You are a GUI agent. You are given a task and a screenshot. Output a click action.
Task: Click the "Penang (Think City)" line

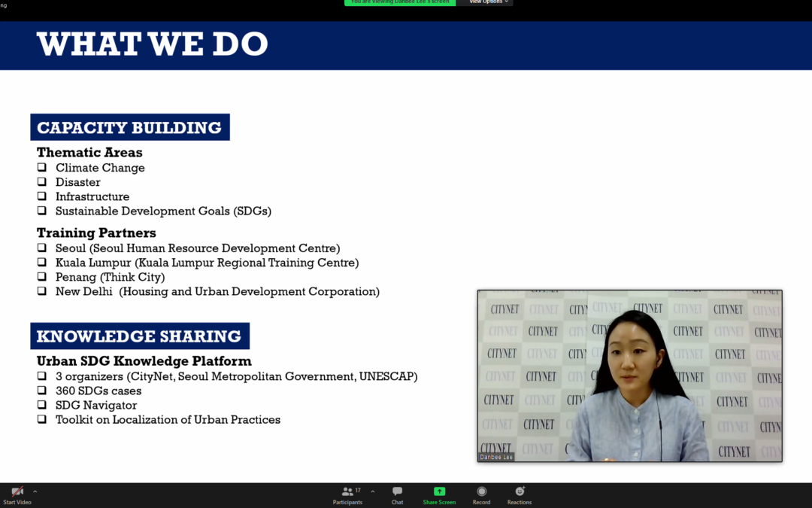(x=111, y=277)
